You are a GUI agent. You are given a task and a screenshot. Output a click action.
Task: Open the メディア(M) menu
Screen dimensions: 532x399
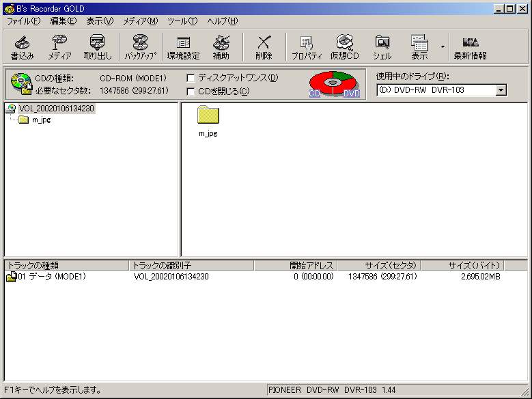tap(141, 21)
